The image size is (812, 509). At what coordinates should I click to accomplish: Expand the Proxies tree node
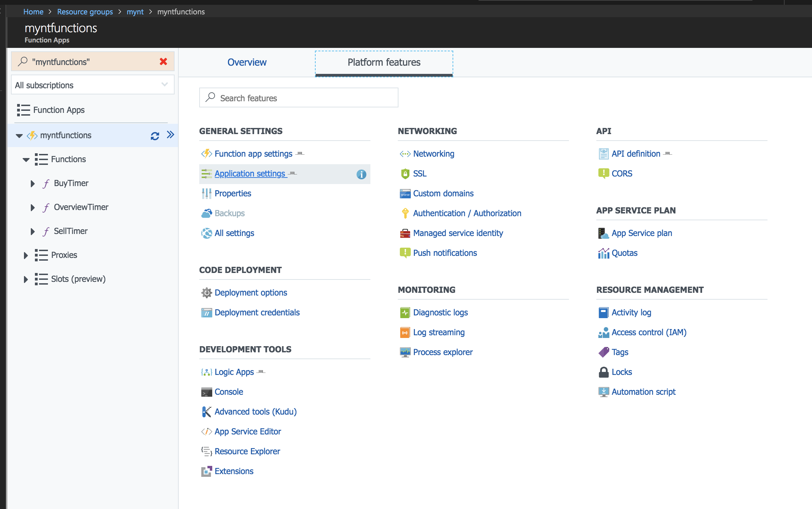(x=26, y=255)
